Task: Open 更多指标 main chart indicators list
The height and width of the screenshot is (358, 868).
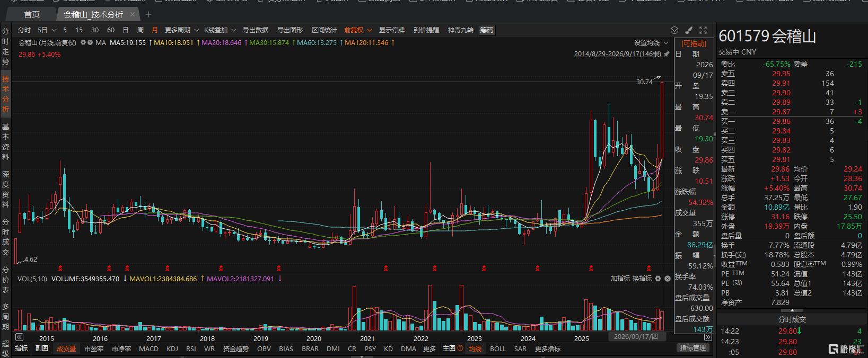Action: tap(548, 348)
